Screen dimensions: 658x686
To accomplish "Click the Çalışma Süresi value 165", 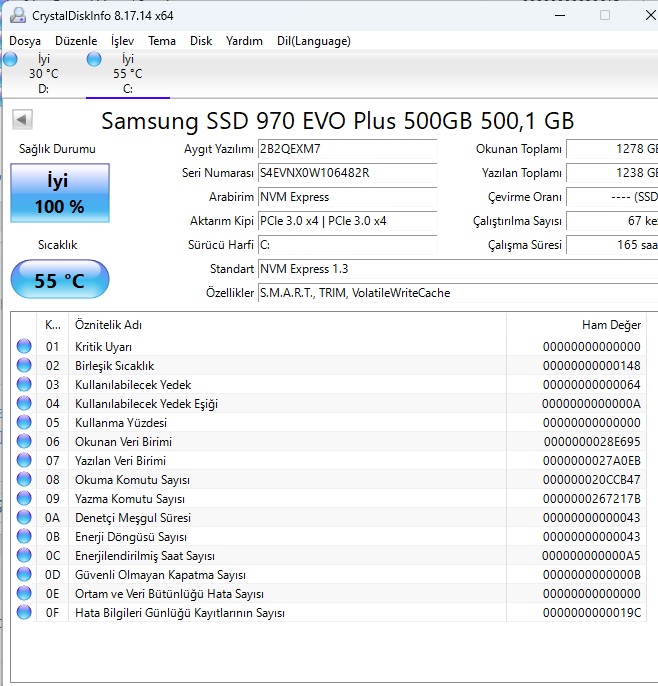I will pos(612,245).
